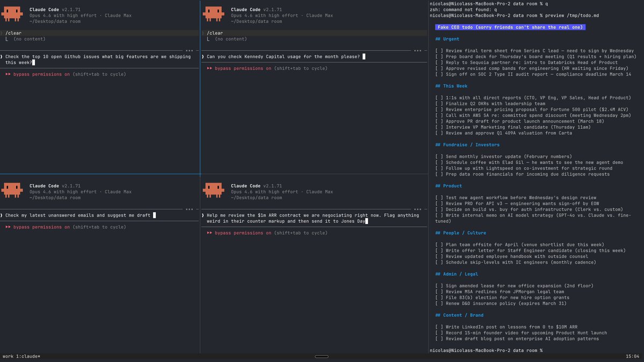The width and height of the screenshot is (644, 362).
Task: Click the '/clear' command in the Kennedy Capital pane
Action: click(215, 33)
